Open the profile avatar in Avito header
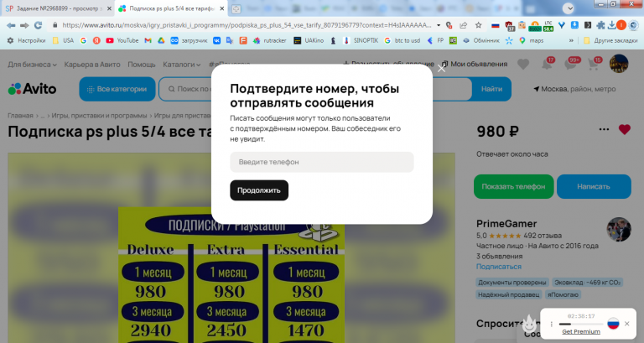 tap(619, 64)
